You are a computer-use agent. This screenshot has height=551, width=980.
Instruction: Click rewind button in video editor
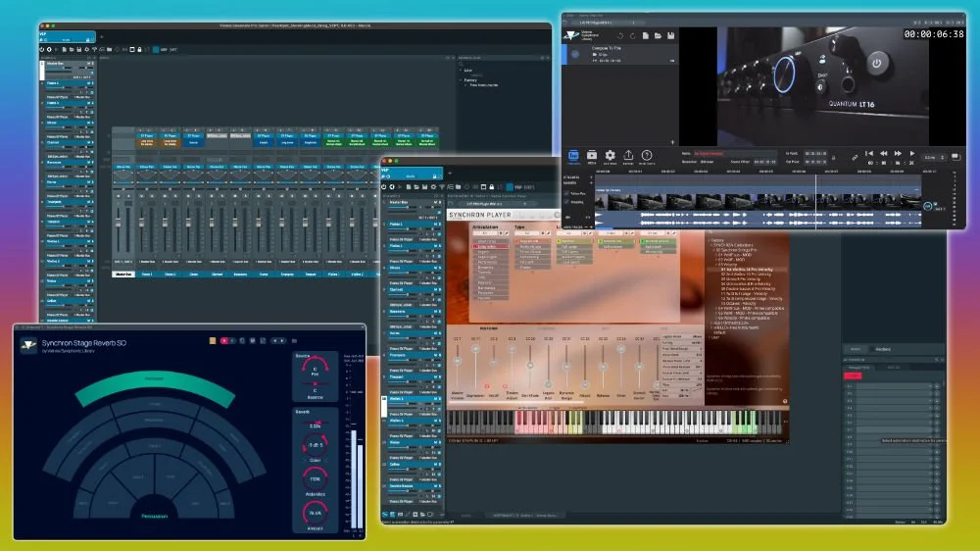[x=883, y=153]
